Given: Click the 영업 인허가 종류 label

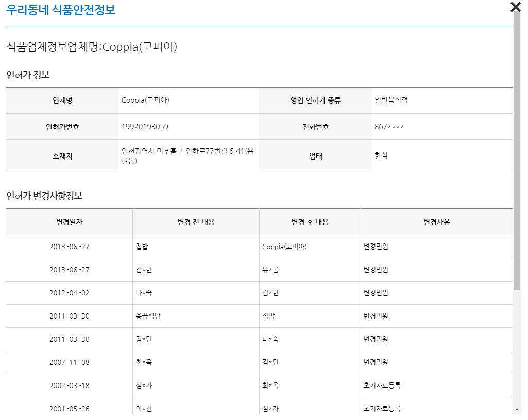Looking at the screenshot, I should coord(316,100).
